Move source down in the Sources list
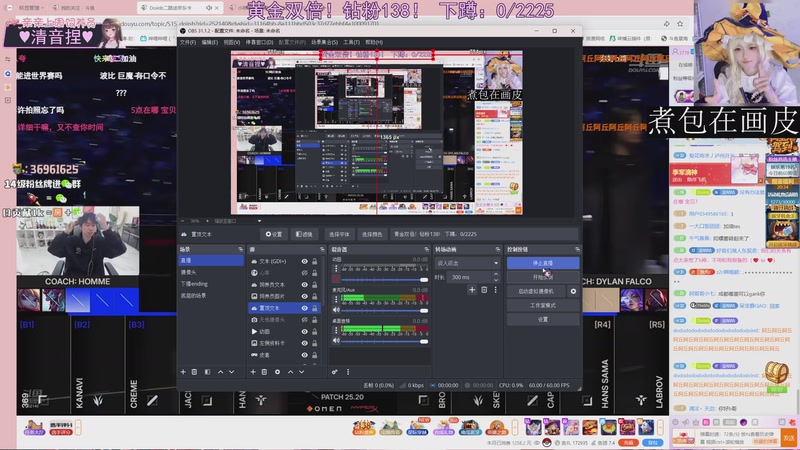 [302, 372]
